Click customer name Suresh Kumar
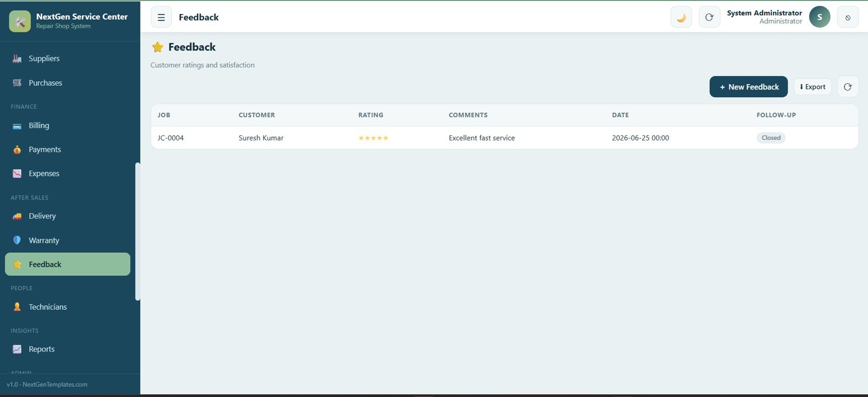The image size is (868, 397). (261, 138)
